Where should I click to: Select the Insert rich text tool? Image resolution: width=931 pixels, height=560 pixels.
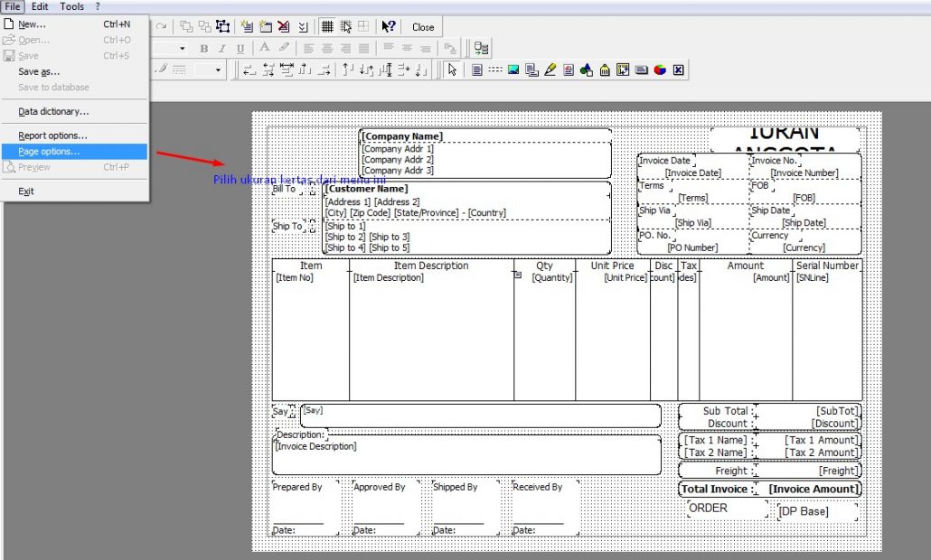569,70
